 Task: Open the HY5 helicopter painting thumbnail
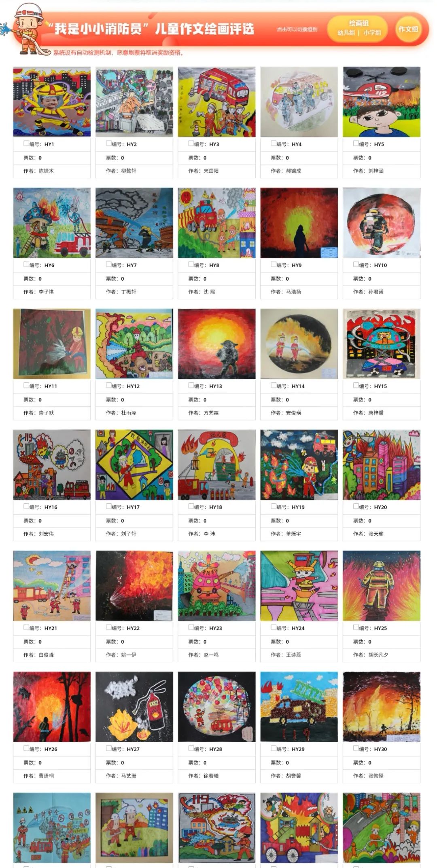382,102
